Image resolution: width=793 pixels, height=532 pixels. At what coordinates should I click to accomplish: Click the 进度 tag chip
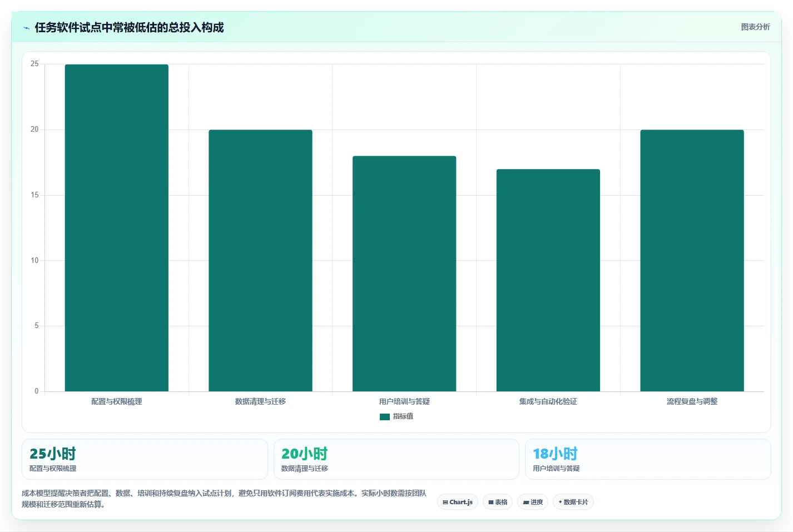pos(533,502)
